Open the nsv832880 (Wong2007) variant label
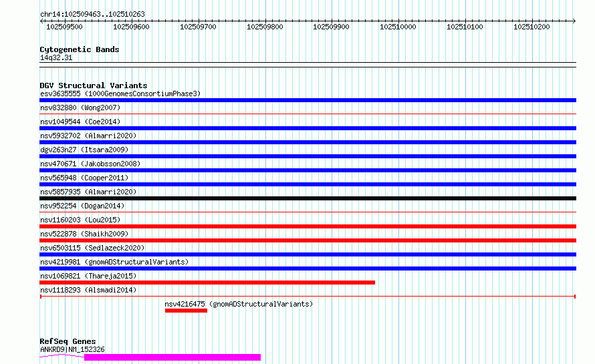The image size is (595, 364). pyautogui.click(x=80, y=108)
